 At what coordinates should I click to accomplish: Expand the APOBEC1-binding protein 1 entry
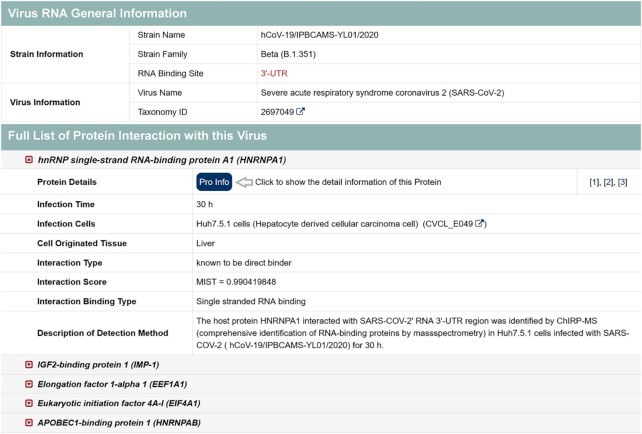[x=29, y=423]
